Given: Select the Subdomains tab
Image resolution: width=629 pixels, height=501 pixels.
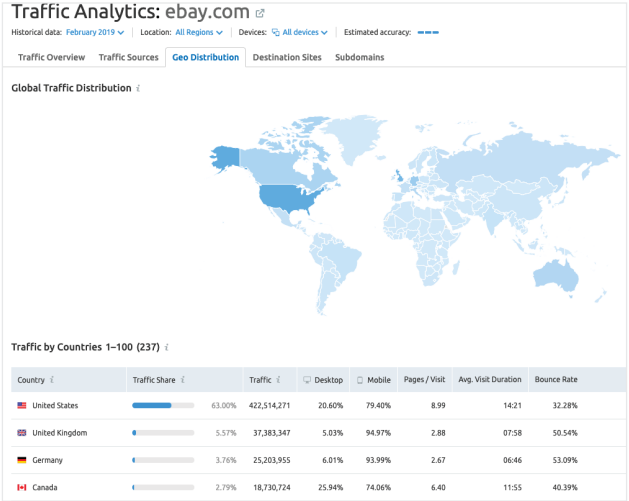Looking at the screenshot, I should coord(359,58).
